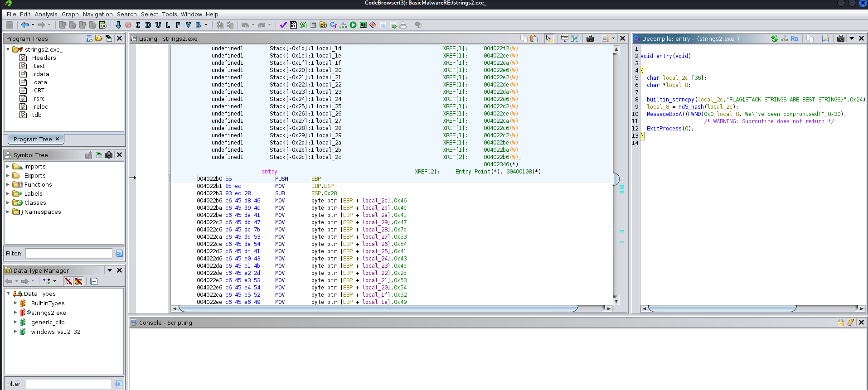Click the Listing horizontal scrollbar
Viewport: 868px width, 390px height.
tap(378, 308)
